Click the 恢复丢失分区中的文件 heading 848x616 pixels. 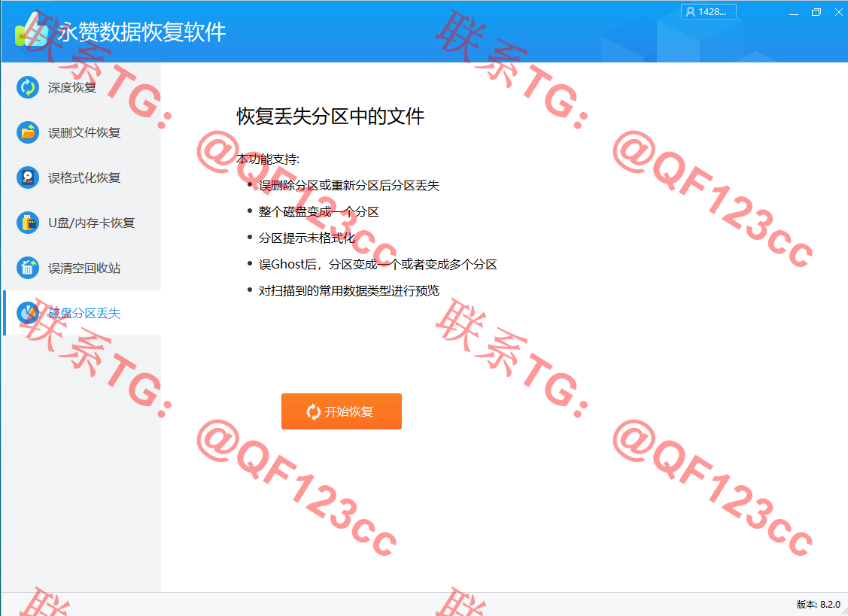tap(330, 117)
